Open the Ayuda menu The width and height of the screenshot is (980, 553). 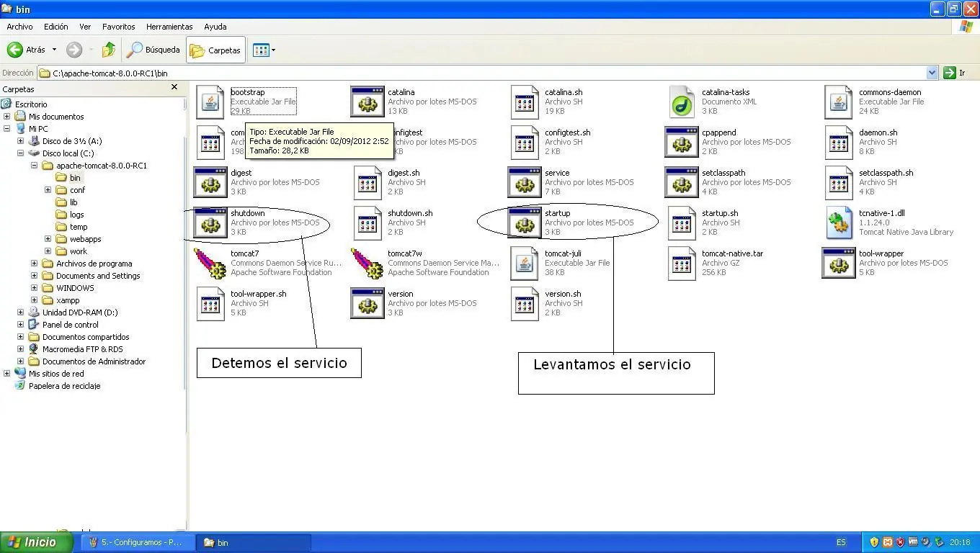(x=215, y=27)
